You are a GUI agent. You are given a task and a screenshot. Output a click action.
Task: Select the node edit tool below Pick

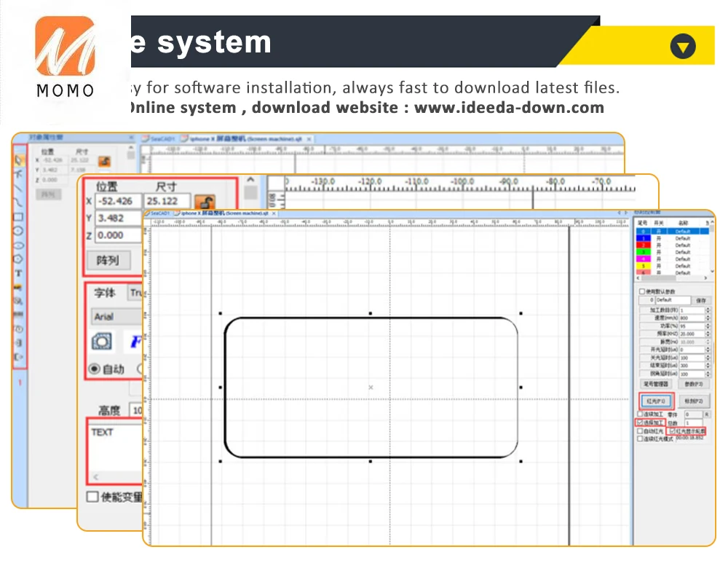[19, 174]
